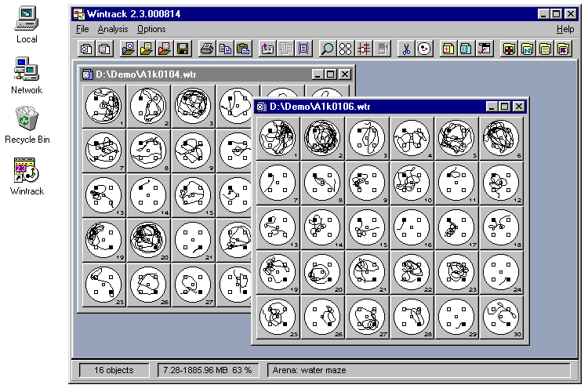Click the floppy disk Save icon

[x=183, y=49]
